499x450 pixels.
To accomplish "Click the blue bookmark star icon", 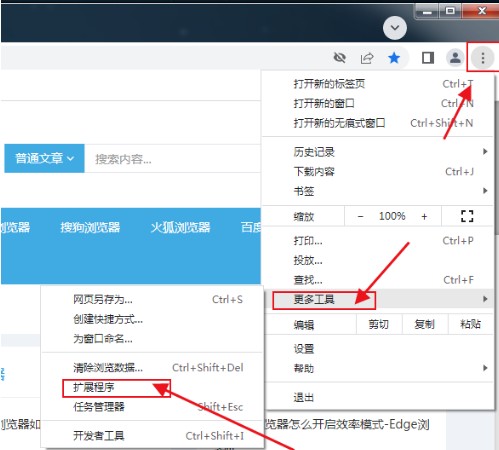I will click(x=394, y=58).
